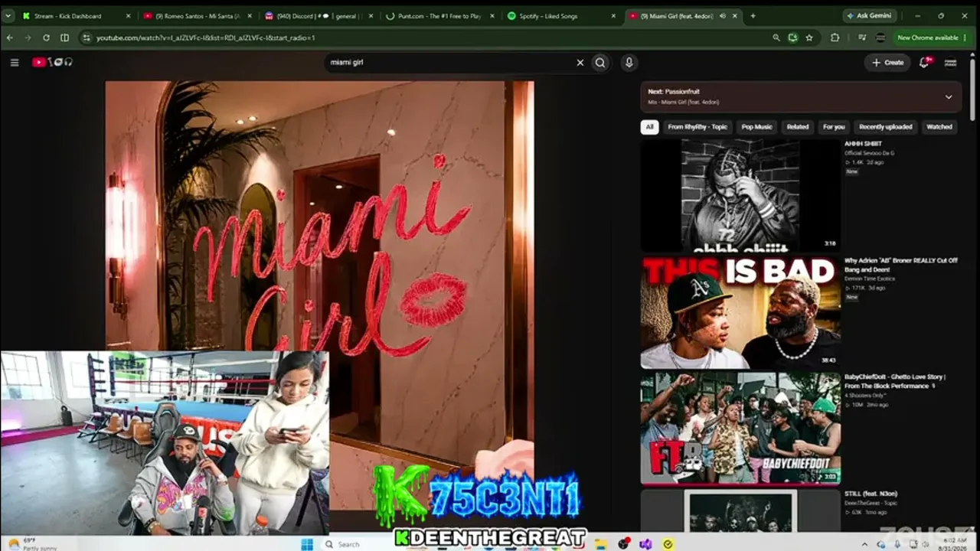
Task: Click the zoom magnifier icon in address bar
Action: [776, 37]
